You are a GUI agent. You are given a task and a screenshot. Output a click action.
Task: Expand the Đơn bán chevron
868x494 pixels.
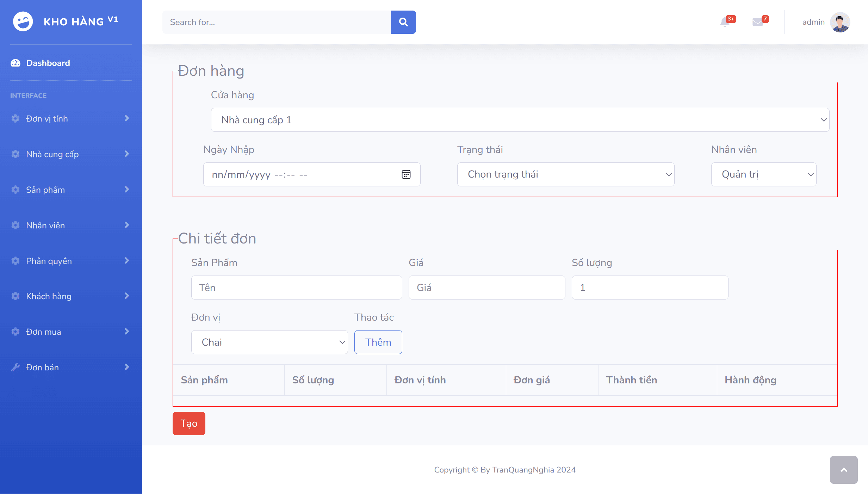click(127, 367)
